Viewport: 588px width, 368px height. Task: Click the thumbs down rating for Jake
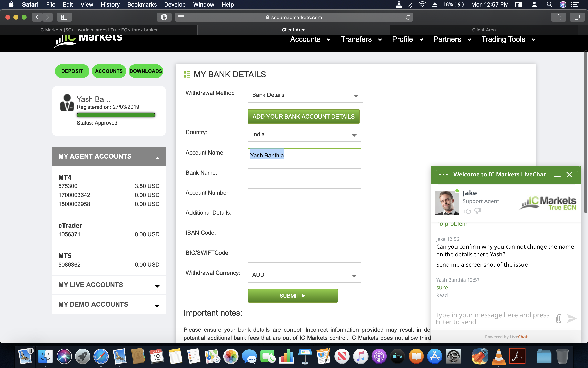478,211
